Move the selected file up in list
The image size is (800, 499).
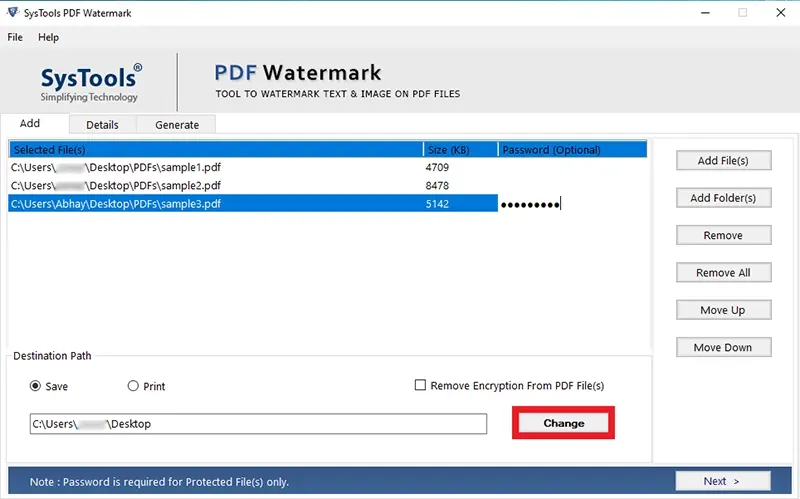click(x=723, y=310)
